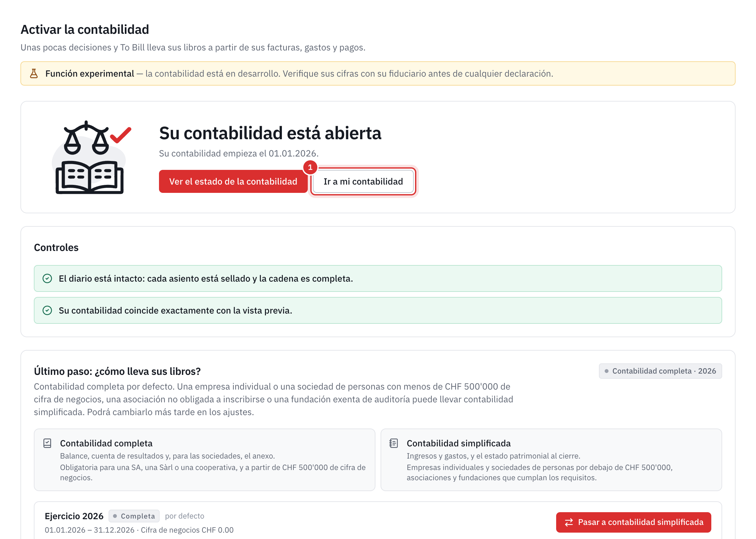This screenshot has width=756, height=539.
Task: Click text 'Balance, cuenta de resultados y, para las sociedades, el anexo.'
Action: click(x=167, y=456)
